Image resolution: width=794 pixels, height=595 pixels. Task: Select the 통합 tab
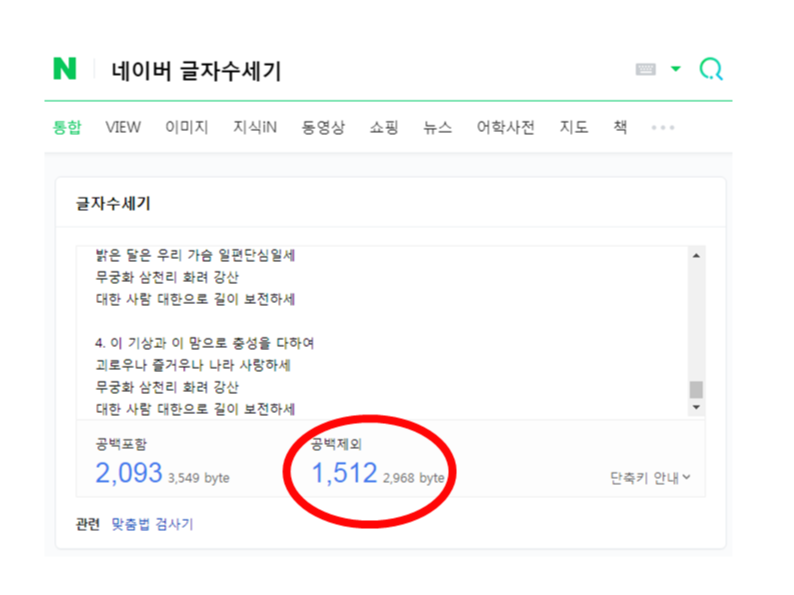coord(67,127)
